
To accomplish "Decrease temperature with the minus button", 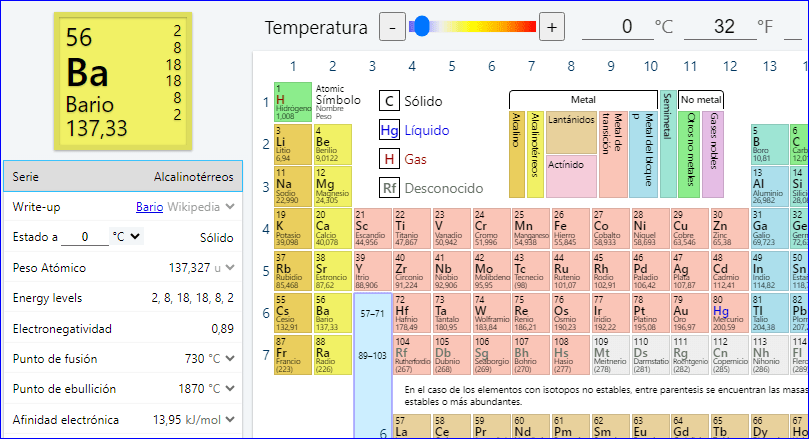I will tap(392, 27).
